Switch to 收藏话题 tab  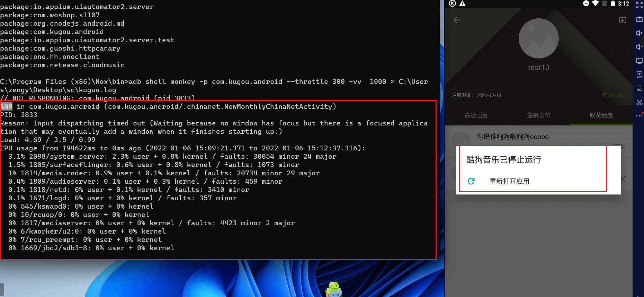(601, 115)
